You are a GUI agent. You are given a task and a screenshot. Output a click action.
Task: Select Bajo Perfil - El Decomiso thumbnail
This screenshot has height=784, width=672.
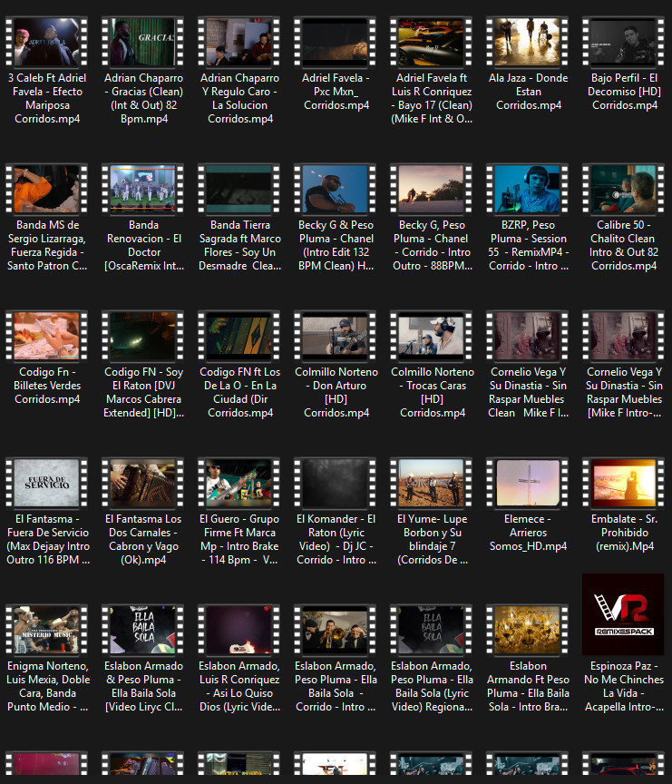624,42
